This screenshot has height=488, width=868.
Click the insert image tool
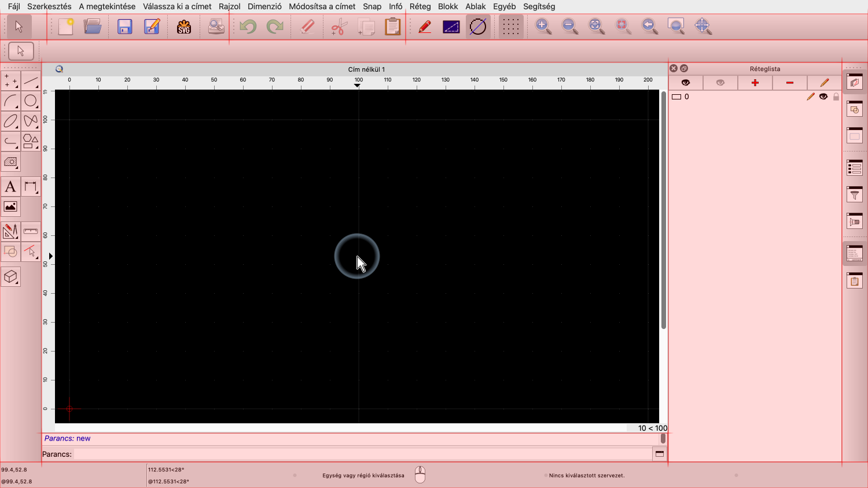click(10, 207)
